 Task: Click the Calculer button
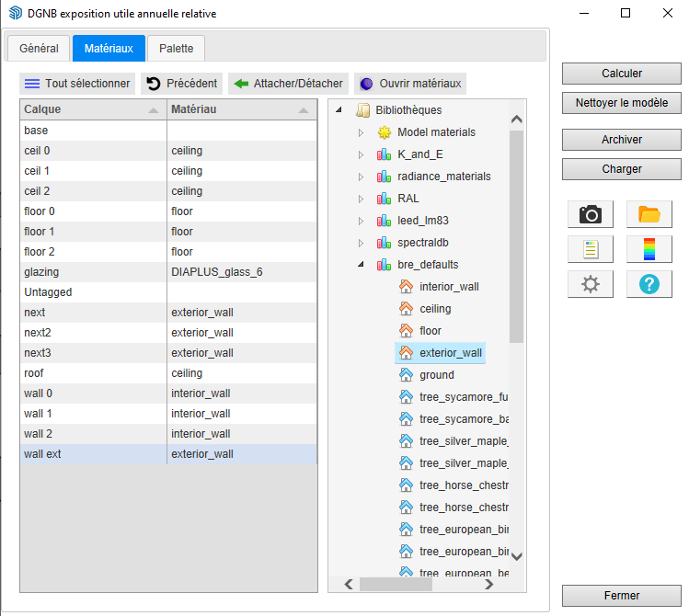(x=621, y=74)
